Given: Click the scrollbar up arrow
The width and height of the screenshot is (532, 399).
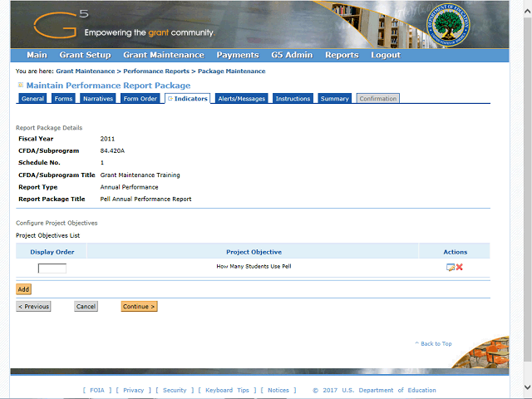Looking at the screenshot, I should 527,11.
